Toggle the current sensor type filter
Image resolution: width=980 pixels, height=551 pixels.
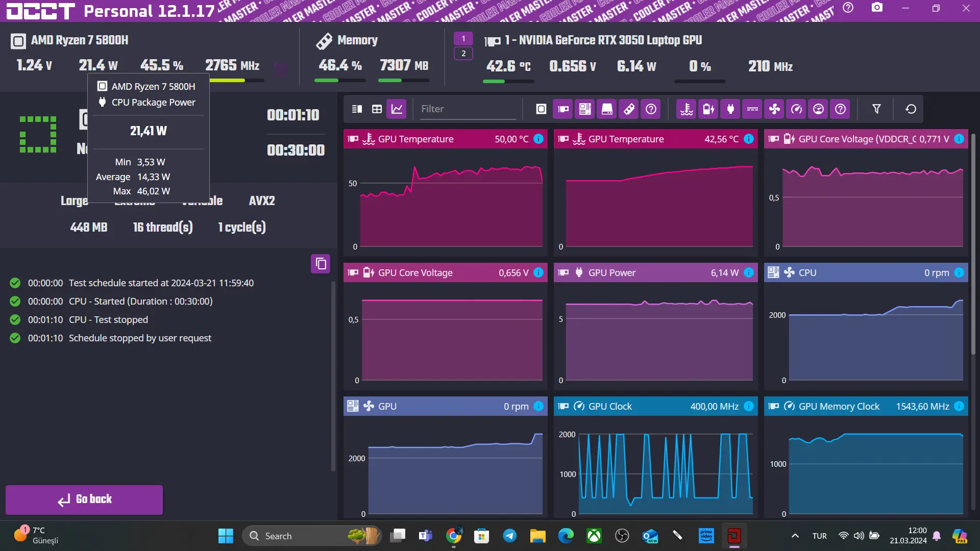(752, 109)
